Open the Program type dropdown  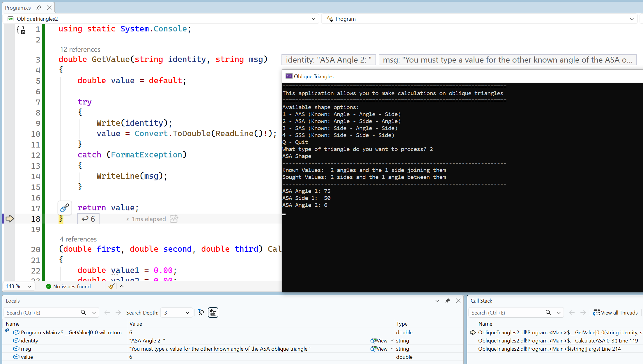click(x=632, y=19)
